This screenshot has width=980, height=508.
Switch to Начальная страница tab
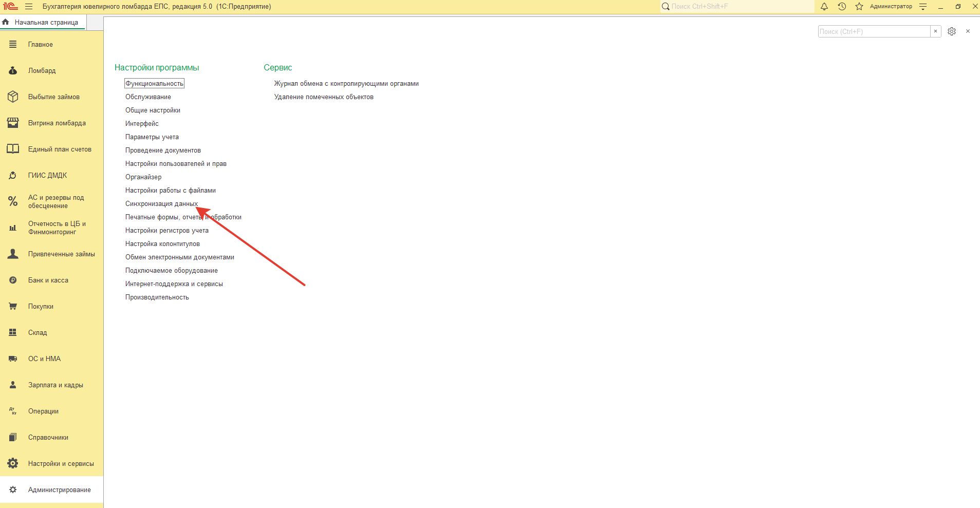(x=46, y=23)
